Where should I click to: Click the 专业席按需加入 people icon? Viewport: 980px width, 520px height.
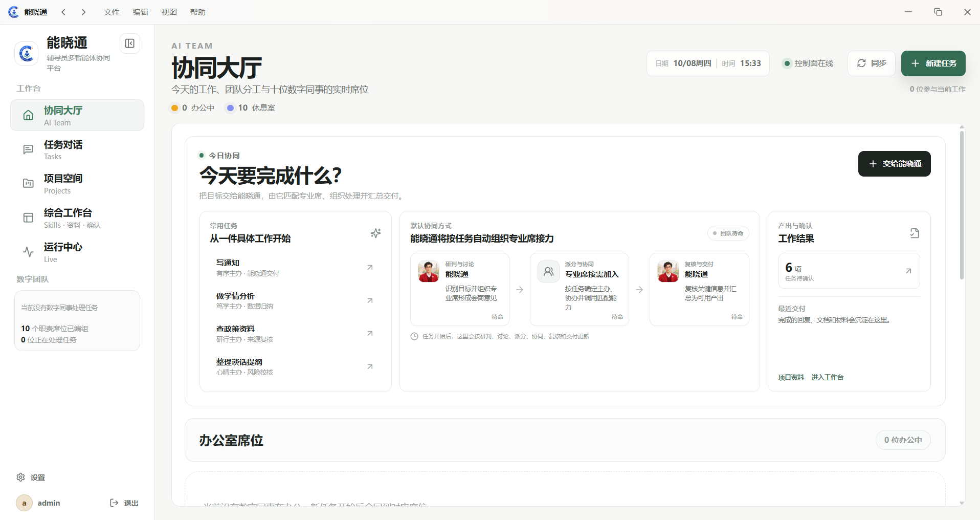pyautogui.click(x=548, y=271)
